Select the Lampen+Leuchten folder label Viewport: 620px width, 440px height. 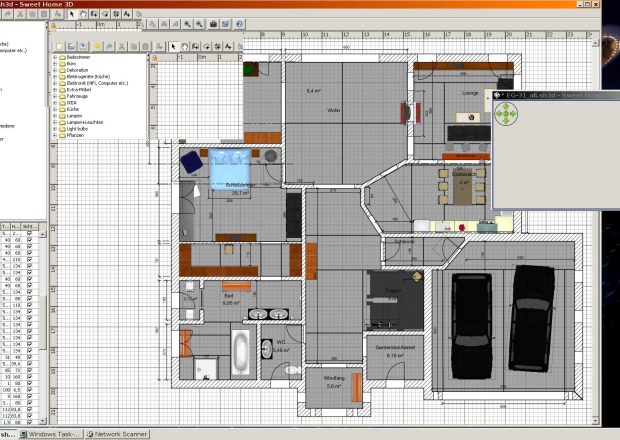point(85,122)
